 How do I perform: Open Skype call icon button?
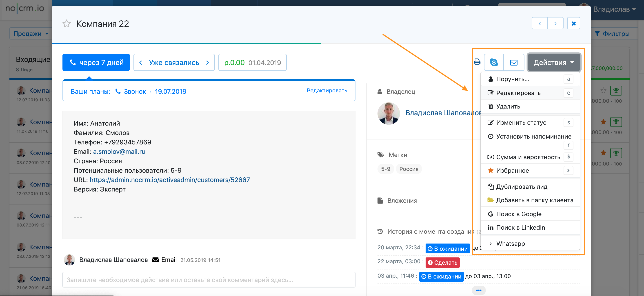[493, 62]
